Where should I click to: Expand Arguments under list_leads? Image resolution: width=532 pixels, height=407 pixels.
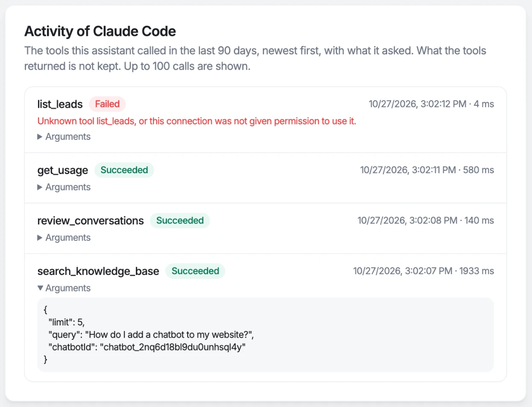(64, 137)
